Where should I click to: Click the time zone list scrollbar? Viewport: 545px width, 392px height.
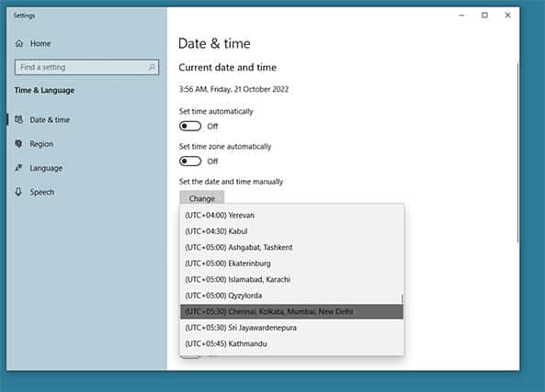(x=403, y=298)
